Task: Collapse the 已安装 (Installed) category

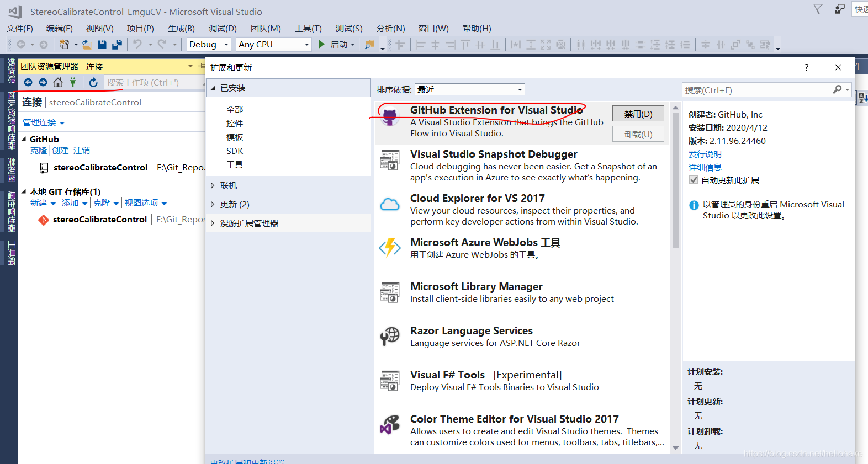Action: (213, 88)
